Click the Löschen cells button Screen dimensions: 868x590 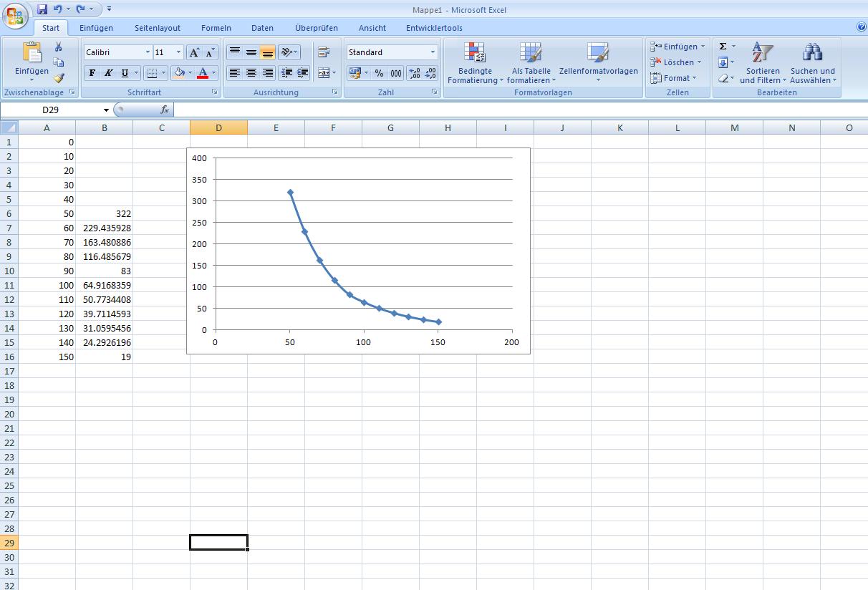[x=677, y=62]
